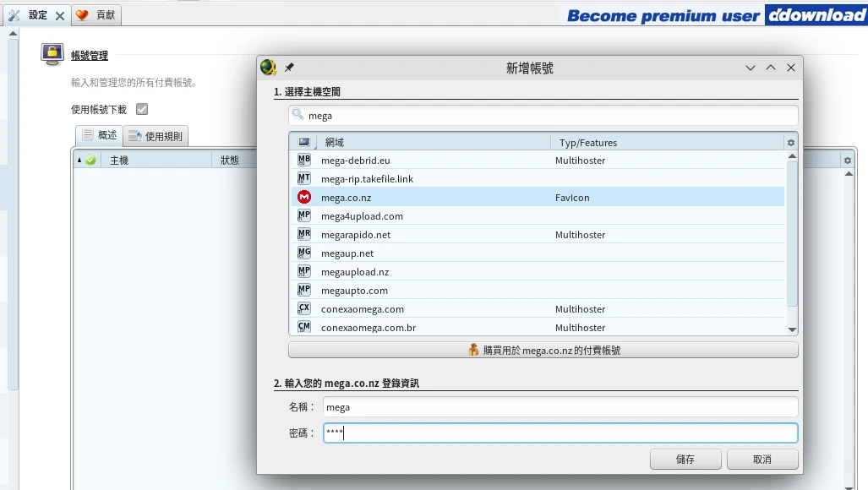Select mega-debrid.eu row
Screen dimensions: 868x490
coord(538,160)
